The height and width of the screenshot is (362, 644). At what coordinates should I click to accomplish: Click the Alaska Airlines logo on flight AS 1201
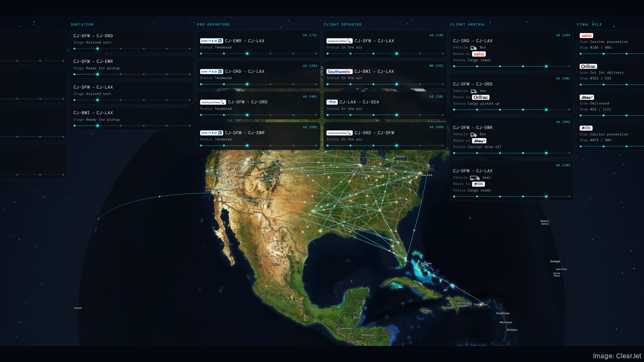pos(332,102)
